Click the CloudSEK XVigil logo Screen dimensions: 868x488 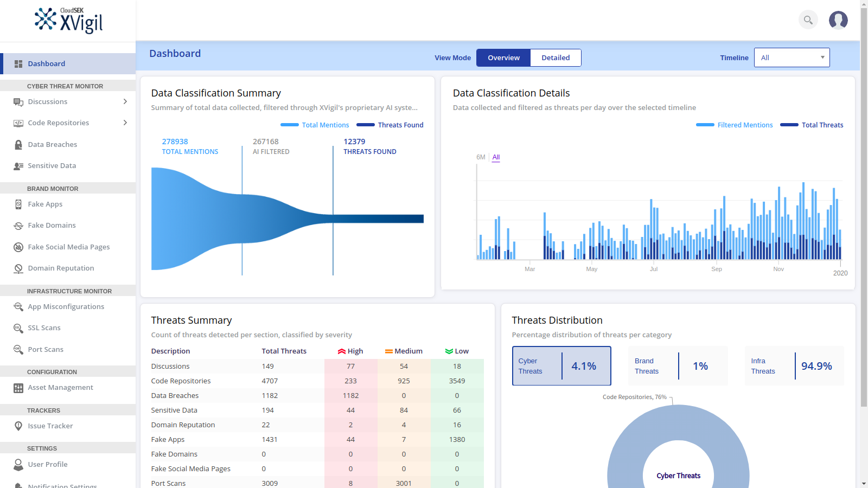(68, 20)
